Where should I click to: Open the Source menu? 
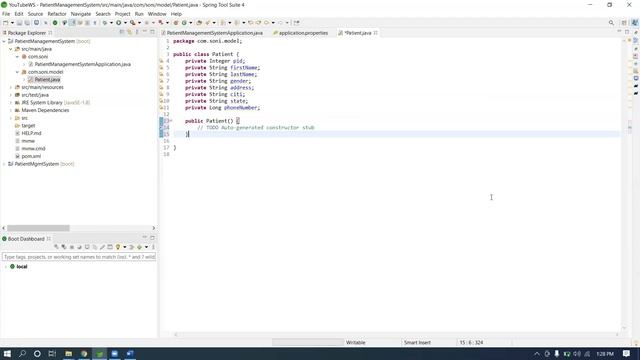tap(35, 14)
